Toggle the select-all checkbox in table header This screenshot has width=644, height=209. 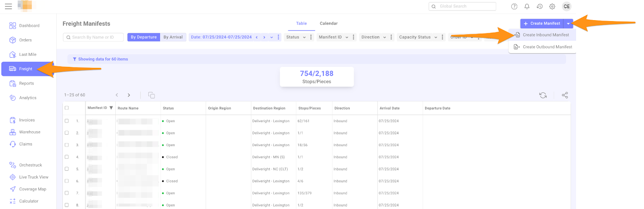[x=67, y=108]
